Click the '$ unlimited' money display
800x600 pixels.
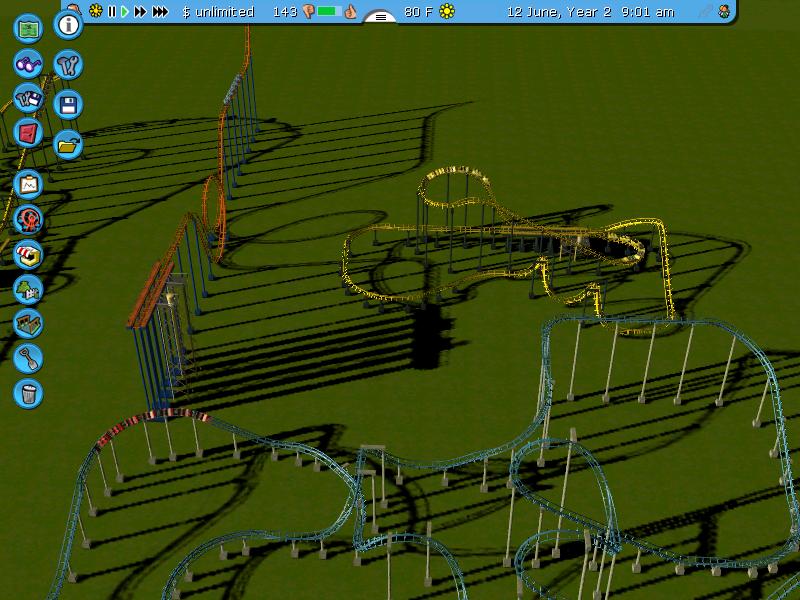(x=218, y=12)
